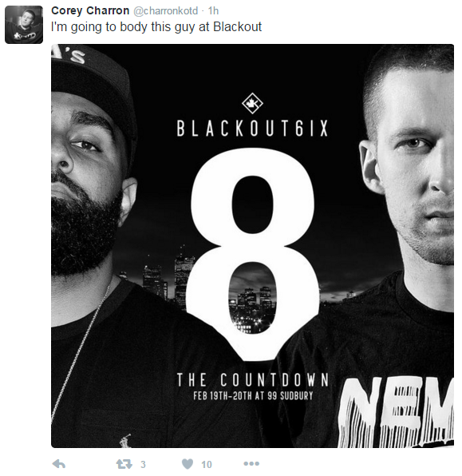The width and height of the screenshot is (462, 476).
Task: View the like count of 10
Action: (x=207, y=464)
